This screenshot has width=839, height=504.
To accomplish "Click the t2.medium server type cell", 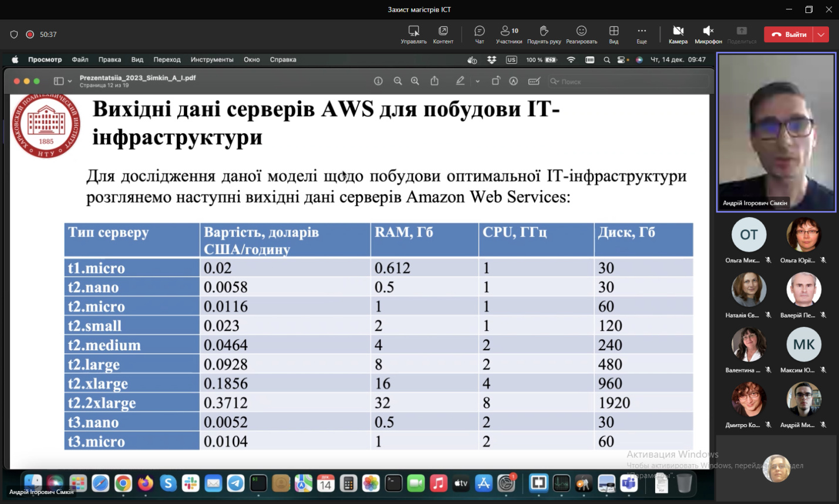I will pos(132,345).
